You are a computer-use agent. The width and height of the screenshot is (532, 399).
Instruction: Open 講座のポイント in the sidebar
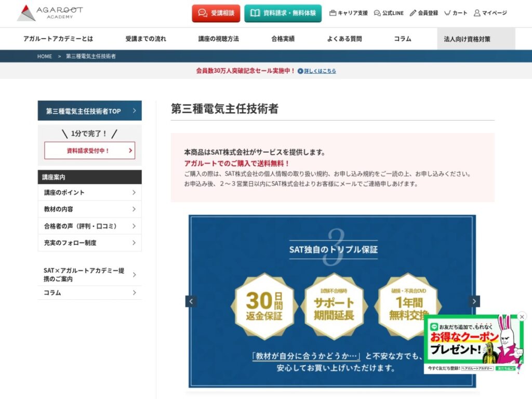click(x=89, y=192)
